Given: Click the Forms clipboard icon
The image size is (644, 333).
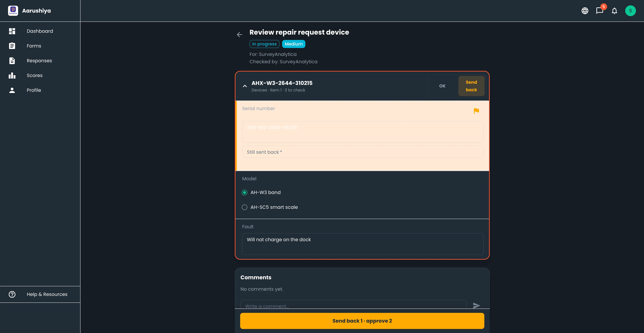Looking at the screenshot, I should [x=12, y=46].
